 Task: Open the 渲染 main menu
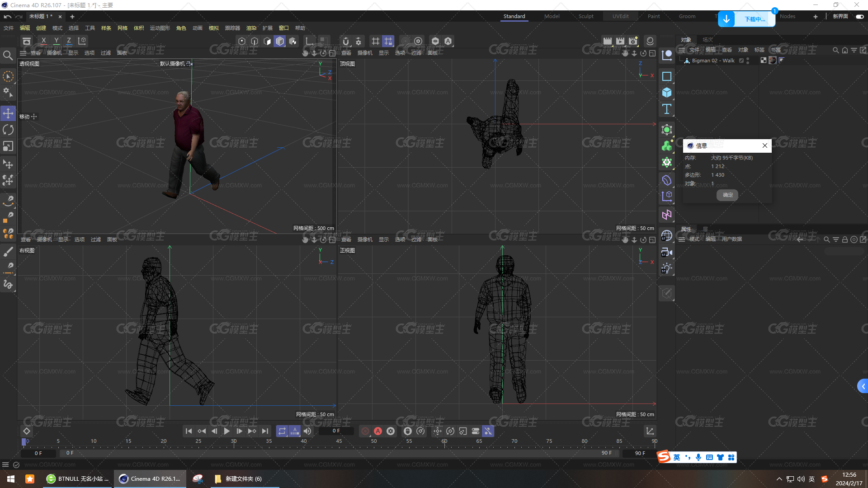251,28
